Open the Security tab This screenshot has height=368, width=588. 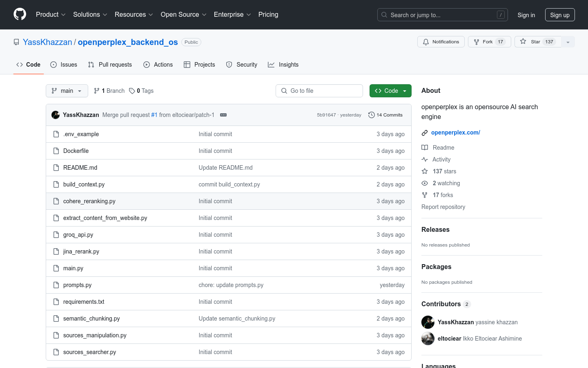[x=242, y=65]
